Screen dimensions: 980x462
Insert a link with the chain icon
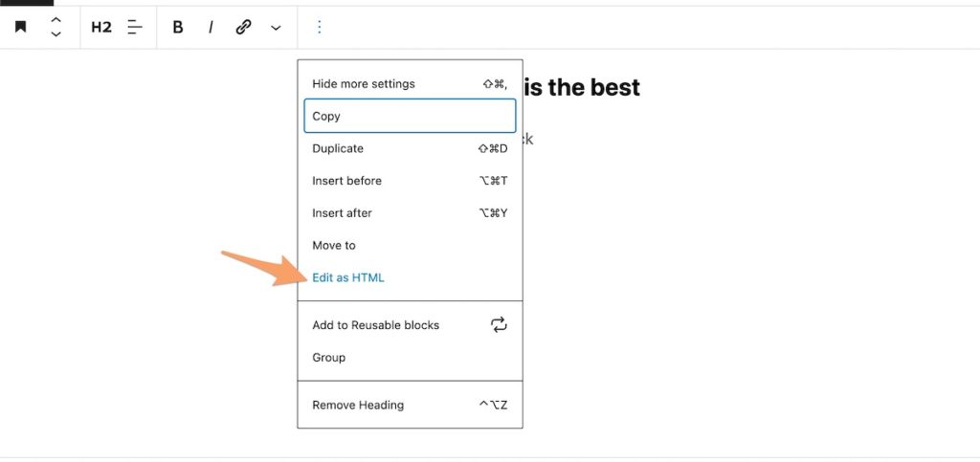pyautogui.click(x=243, y=27)
